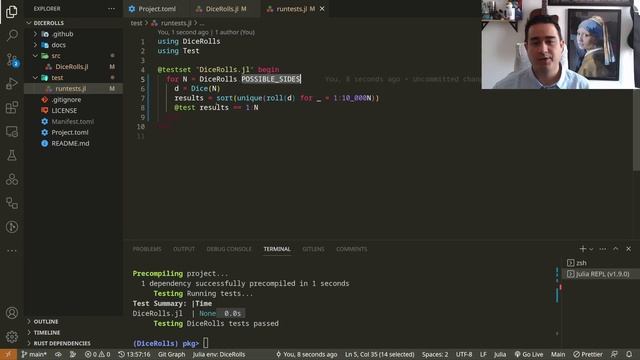
Task: Open Remote Explorer in activity bar
Action: click(x=12, y=131)
